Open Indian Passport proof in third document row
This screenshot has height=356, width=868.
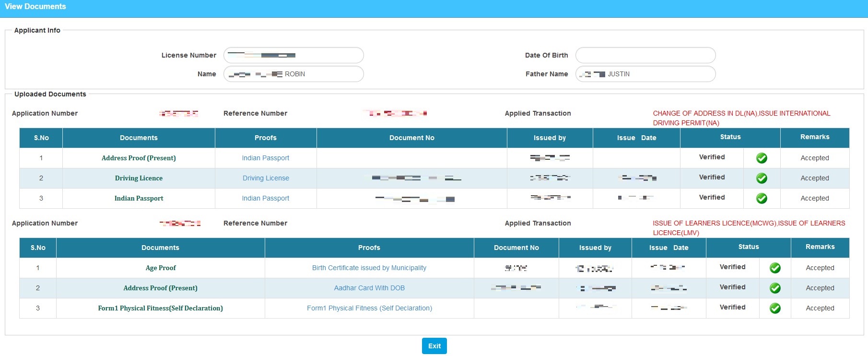pos(265,198)
